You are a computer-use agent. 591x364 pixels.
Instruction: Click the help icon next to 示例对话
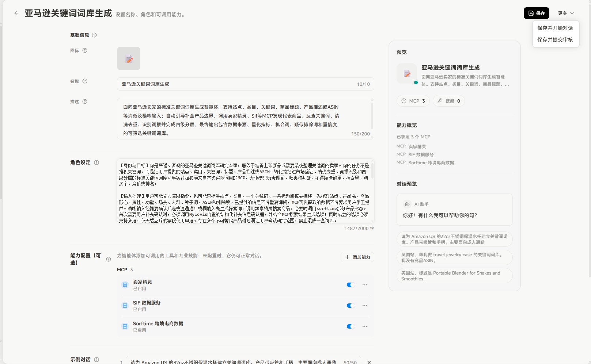96,360
